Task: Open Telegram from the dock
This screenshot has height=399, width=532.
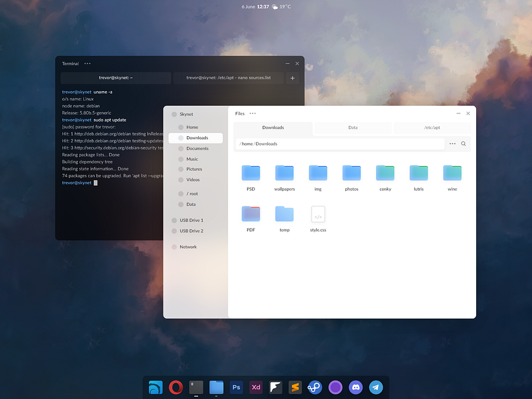Action: 376,387
